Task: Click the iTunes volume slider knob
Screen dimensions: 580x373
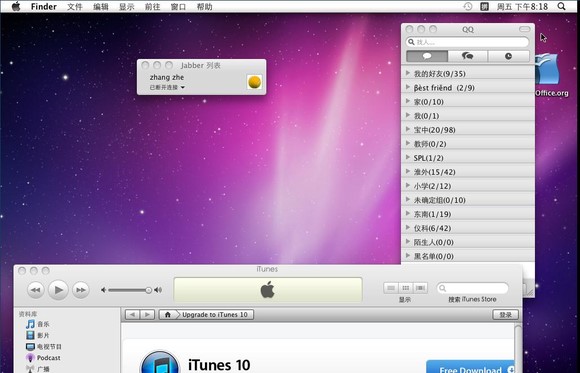Action: point(148,290)
